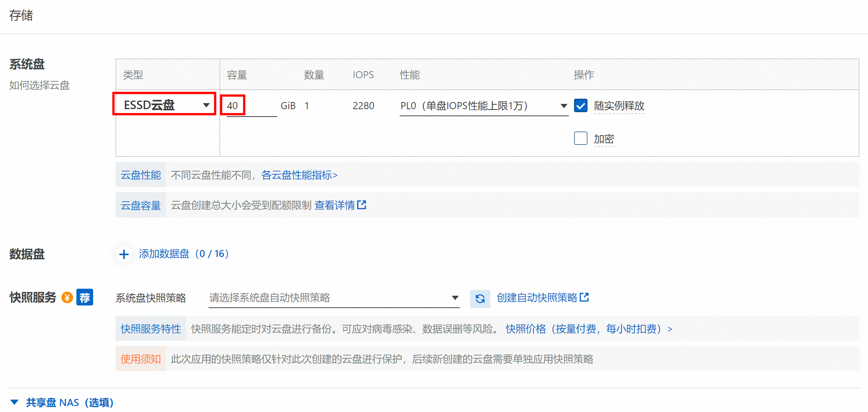Click the 如何选择云盘 help link
The width and height of the screenshot is (868, 412).
pos(39,85)
